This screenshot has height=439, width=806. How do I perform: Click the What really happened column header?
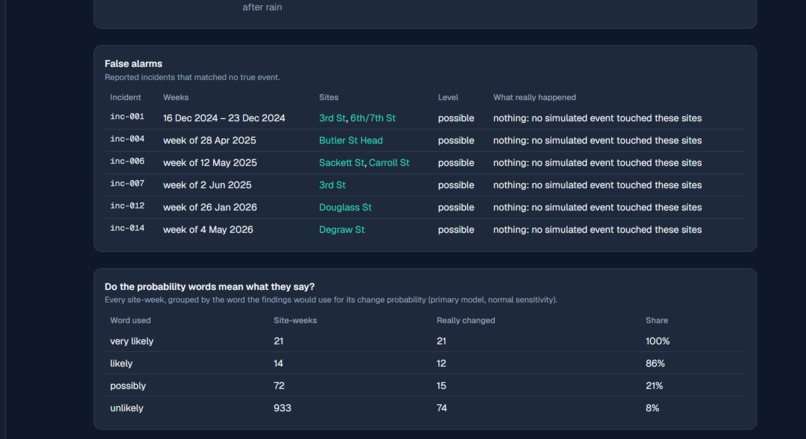pyautogui.click(x=535, y=97)
